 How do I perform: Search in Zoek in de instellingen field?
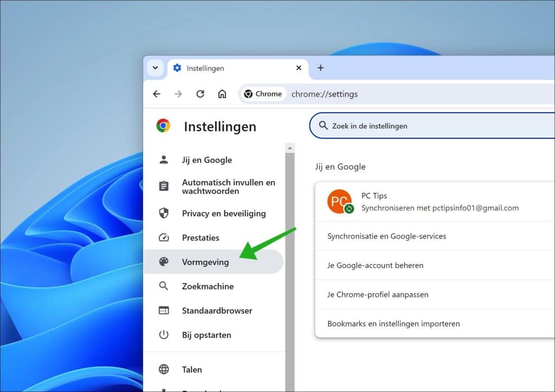(x=433, y=126)
